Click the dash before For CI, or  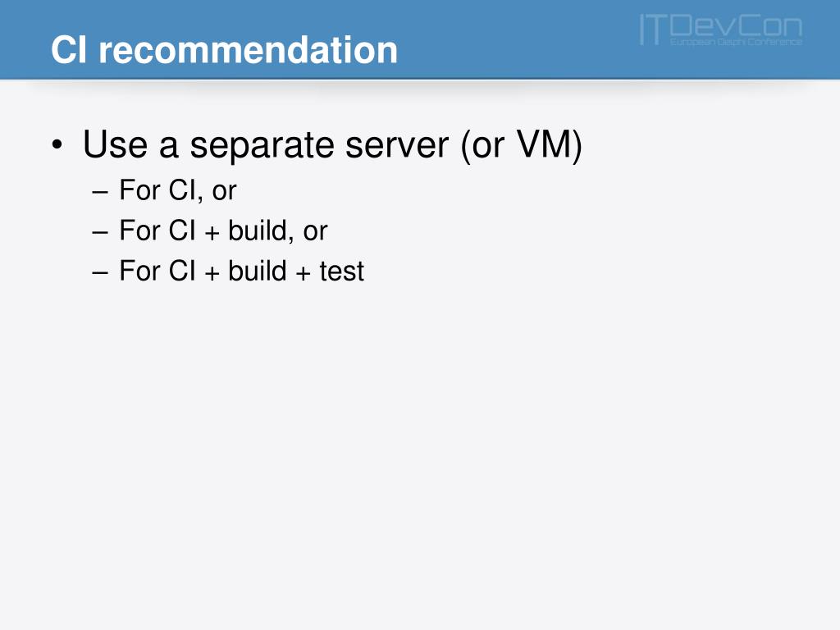(100, 192)
